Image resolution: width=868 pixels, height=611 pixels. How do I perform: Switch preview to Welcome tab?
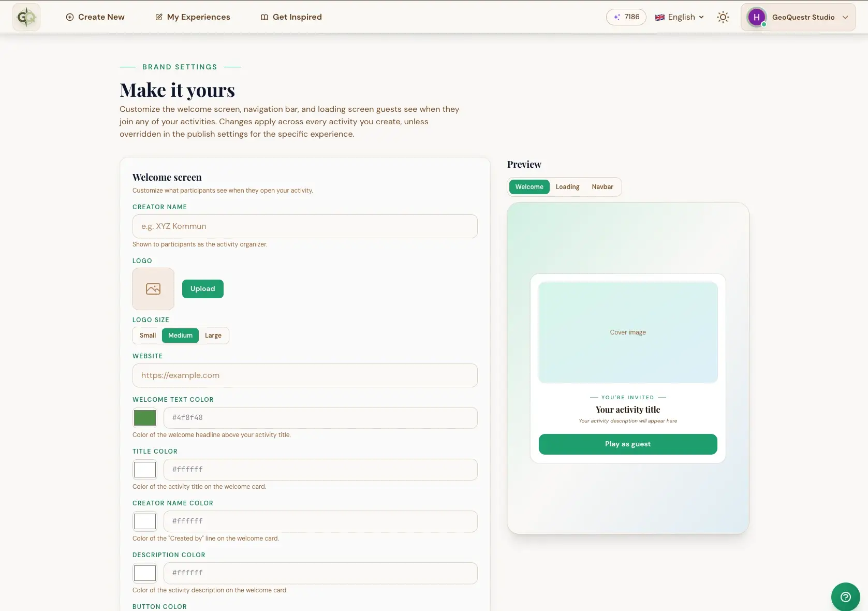tap(529, 187)
